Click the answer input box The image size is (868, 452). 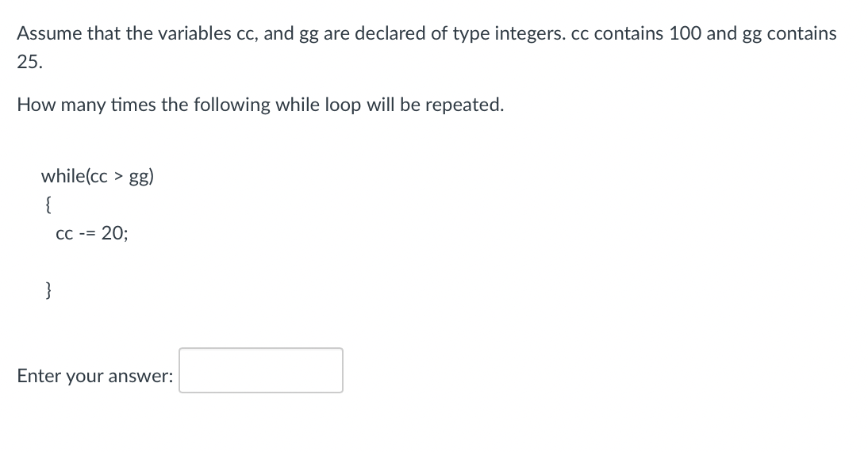point(261,370)
